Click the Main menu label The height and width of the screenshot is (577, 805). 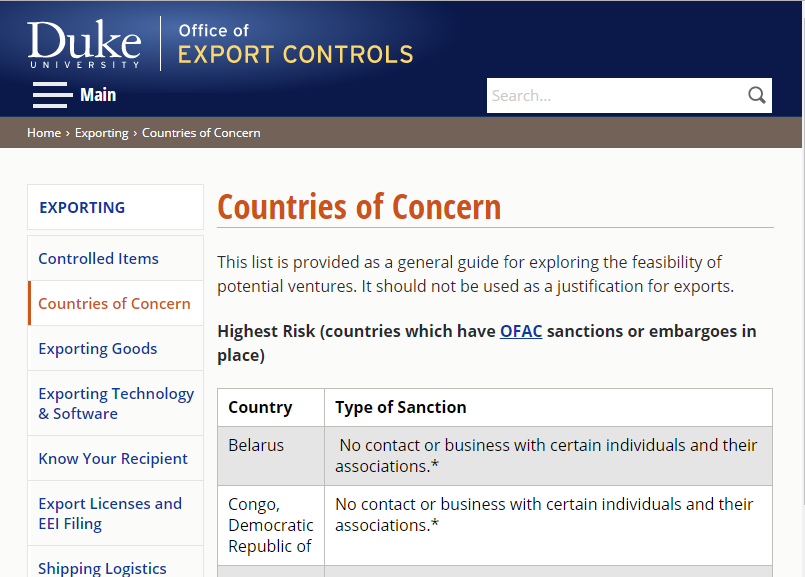[x=98, y=95]
